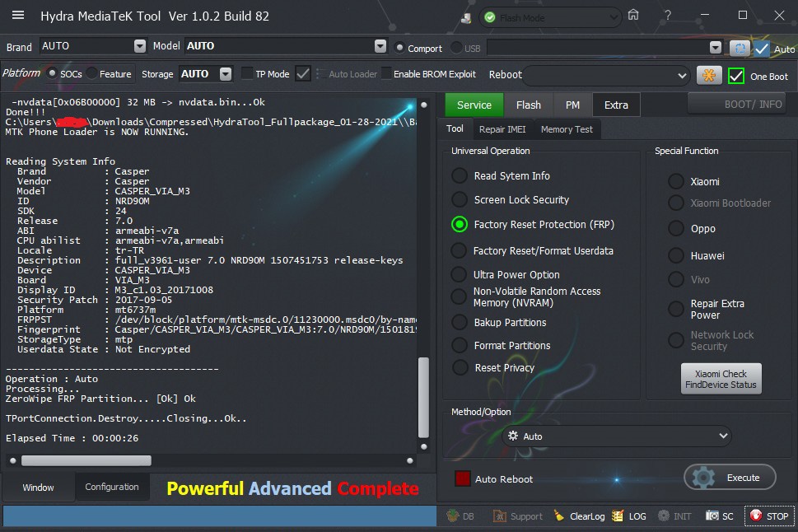Toggle the Auto checkbox near port list
The width and height of the screenshot is (798, 532).
click(762, 49)
